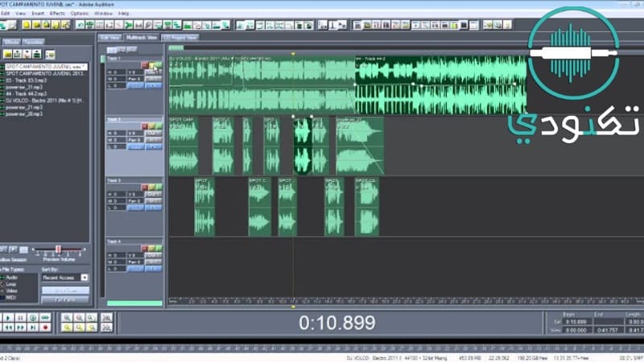Click the Full Paths button
The width and height of the screenshot is (644, 362).
(x=65, y=300)
